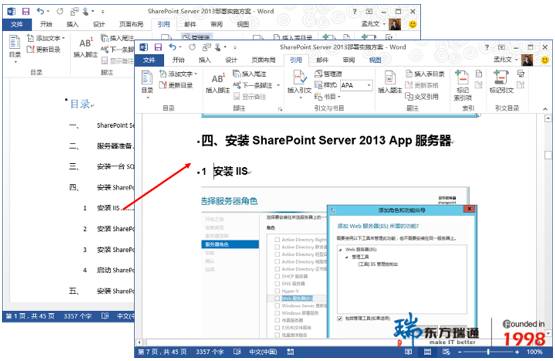Open the 页面布局 tab in back window
555x361 pixels.
[x=131, y=24]
